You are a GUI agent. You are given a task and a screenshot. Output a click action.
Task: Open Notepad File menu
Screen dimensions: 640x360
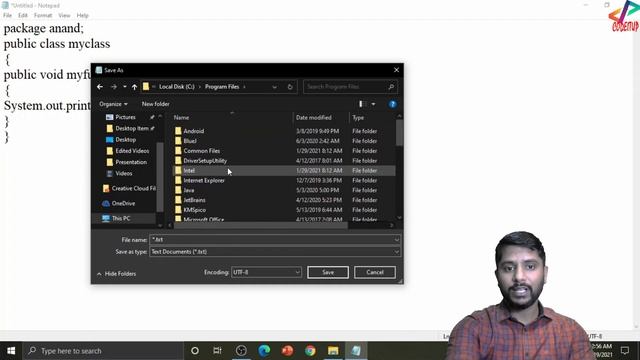pos(7,15)
